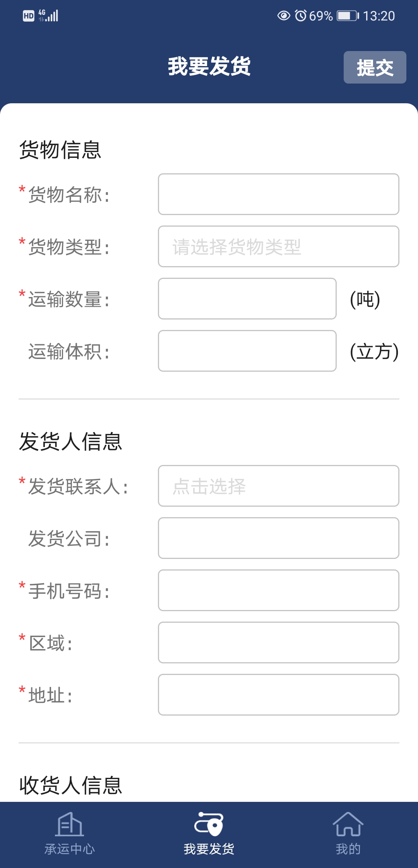Screen dimensions: 418x868
Task: Tap the 承运中心 building icon
Action: [70, 824]
